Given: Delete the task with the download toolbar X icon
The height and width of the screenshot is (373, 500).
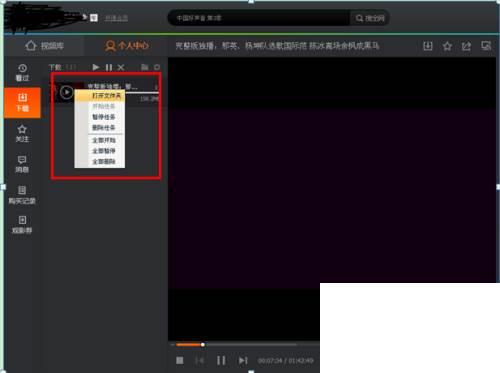Looking at the screenshot, I should coord(121,68).
